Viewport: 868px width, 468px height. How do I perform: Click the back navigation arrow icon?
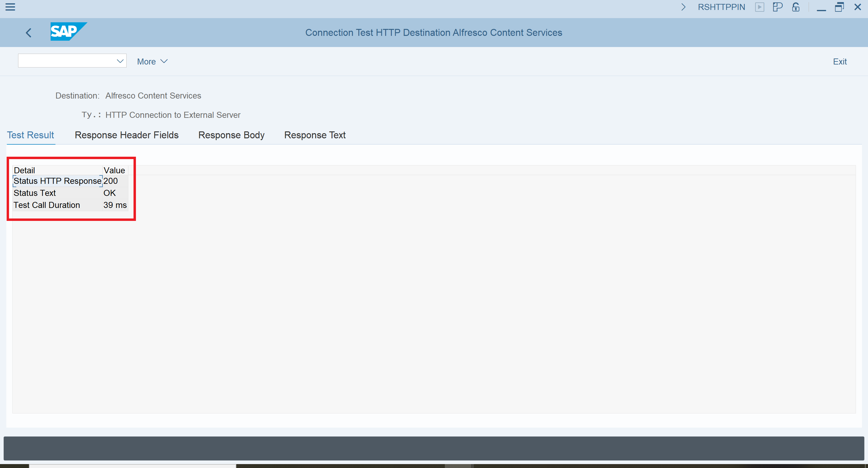click(x=30, y=32)
